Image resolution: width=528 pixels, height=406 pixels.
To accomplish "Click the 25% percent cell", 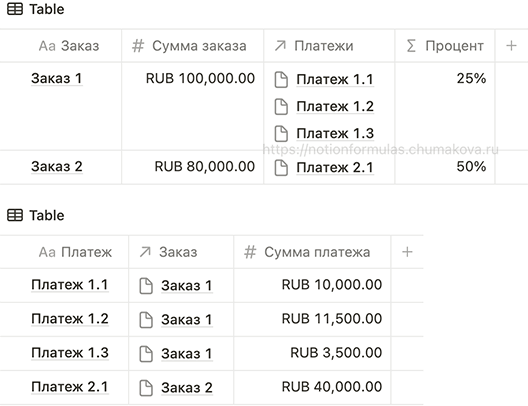I will tap(444, 106).
